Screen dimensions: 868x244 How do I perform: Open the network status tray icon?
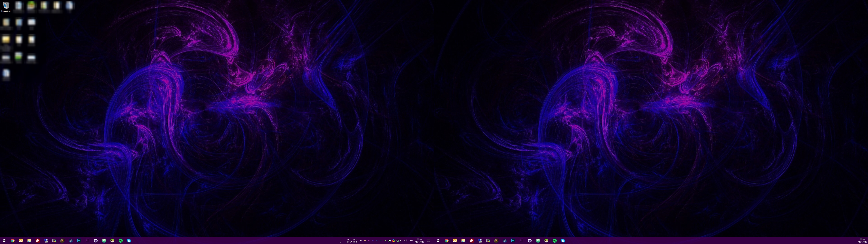coord(402,241)
